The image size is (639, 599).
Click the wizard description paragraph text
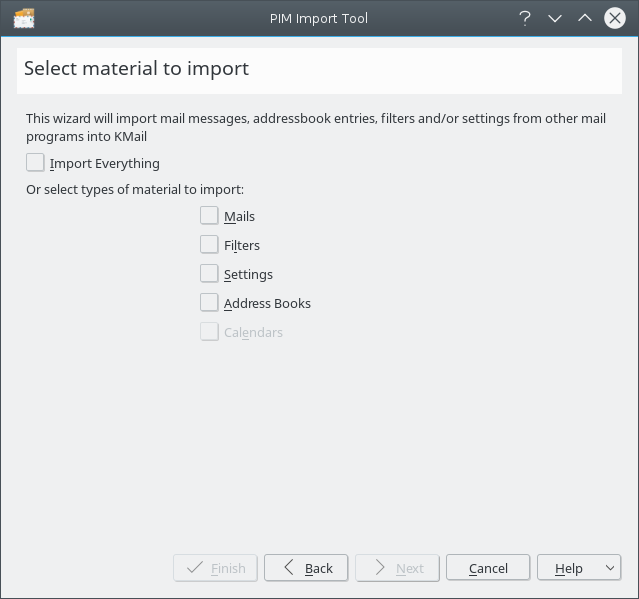point(315,127)
